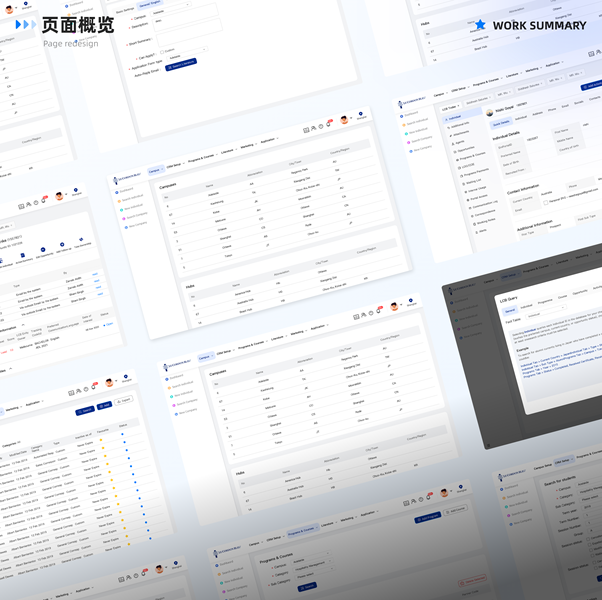
Task: Click the blue Search button in Programs & Courses form
Action: (x=307, y=586)
